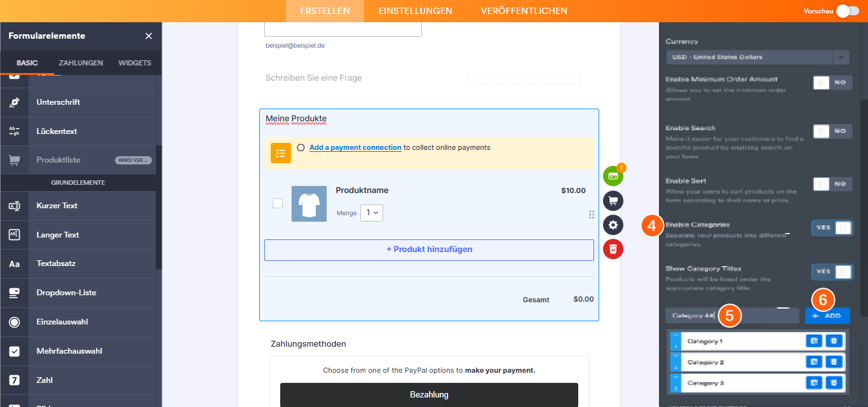This screenshot has width=868, height=407.
Task: Click the Bezahlung payment button
Action: click(429, 394)
